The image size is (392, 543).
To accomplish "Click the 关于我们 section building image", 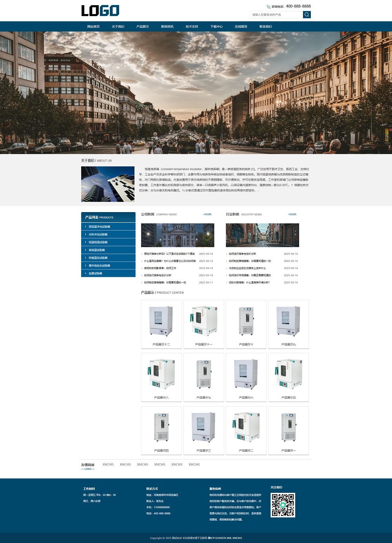I will pyautogui.click(x=108, y=184).
